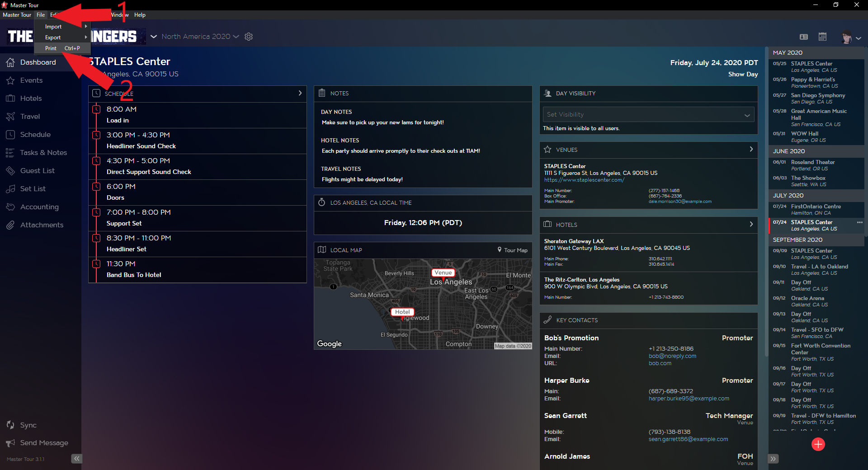Click Send Message megaphone item
Viewport: 868px width, 470px height.
(37, 443)
